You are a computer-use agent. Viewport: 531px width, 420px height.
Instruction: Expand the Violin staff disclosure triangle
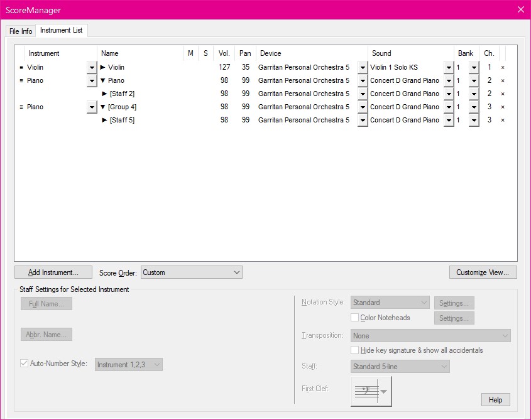[103, 67]
